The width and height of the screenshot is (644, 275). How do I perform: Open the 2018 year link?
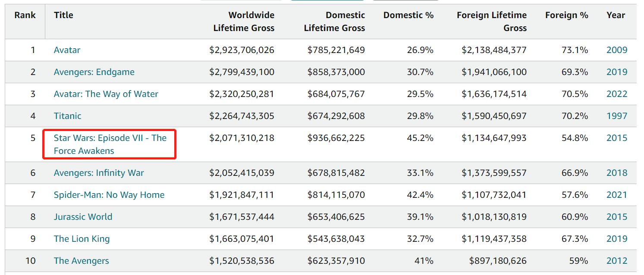pyautogui.click(x=616, y=173)
